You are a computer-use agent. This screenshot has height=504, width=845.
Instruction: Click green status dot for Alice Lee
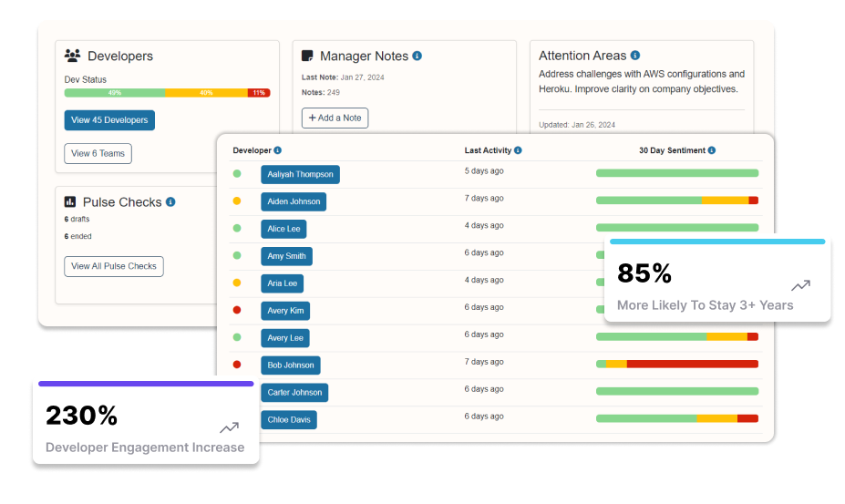coord(237,228)
